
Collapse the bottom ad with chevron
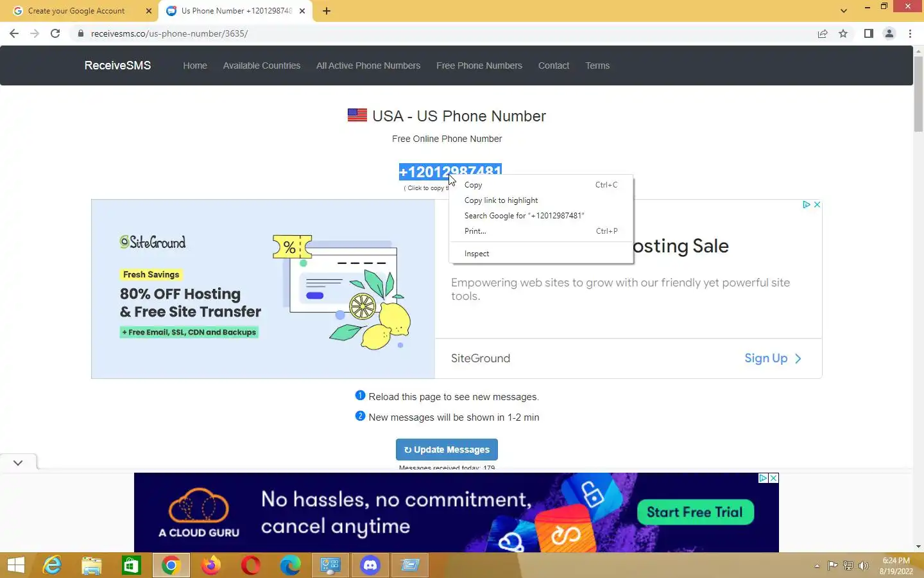(x=18, y=462)
